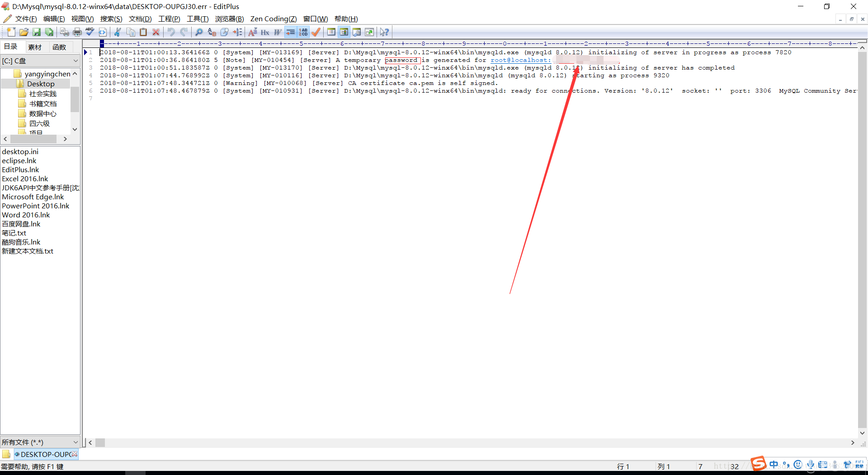Open the 文档(D) menu

point(140,19)
